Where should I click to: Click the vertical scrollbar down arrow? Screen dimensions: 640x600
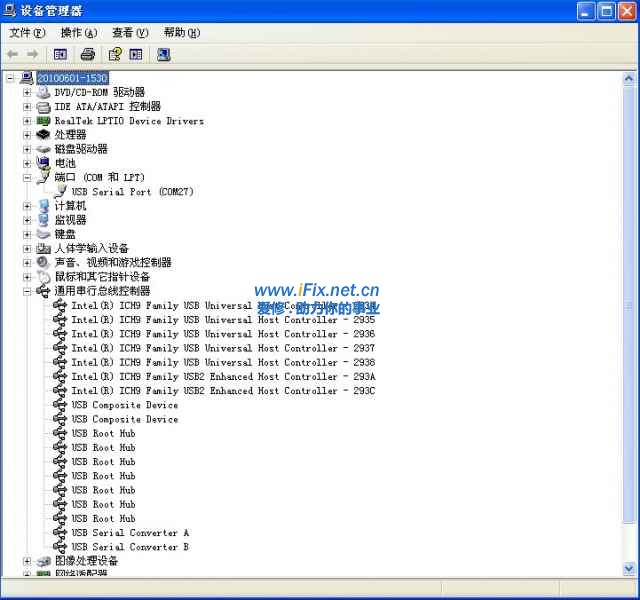tap(629, 569)
